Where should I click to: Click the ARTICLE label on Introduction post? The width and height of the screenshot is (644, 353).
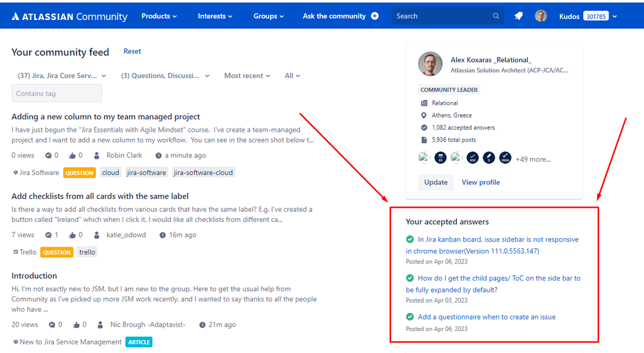click(x=139, y=342)
